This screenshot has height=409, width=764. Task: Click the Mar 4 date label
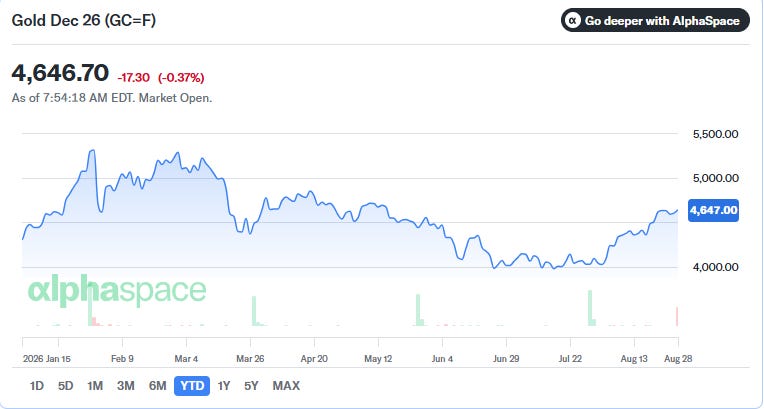click(186, 359)
